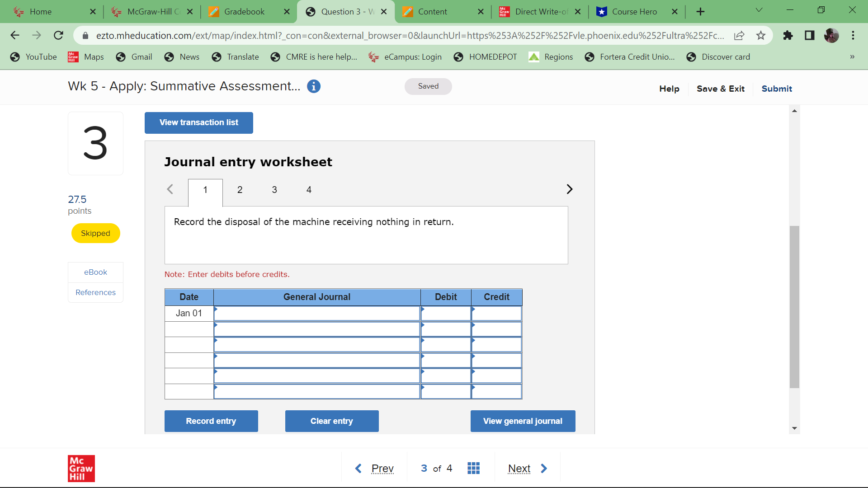
Task: Advance worksheet pages with the right chevron
Action: coord(569,189)
